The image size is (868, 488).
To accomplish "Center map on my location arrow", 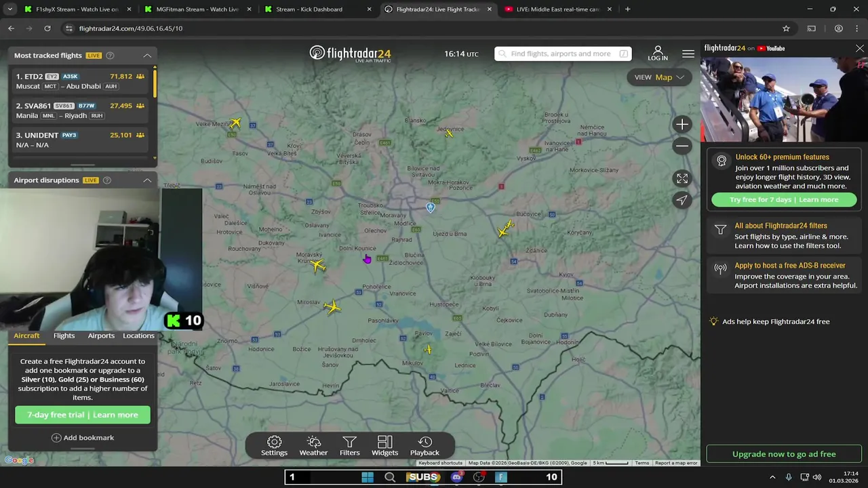I will click(x=682, y=200).
